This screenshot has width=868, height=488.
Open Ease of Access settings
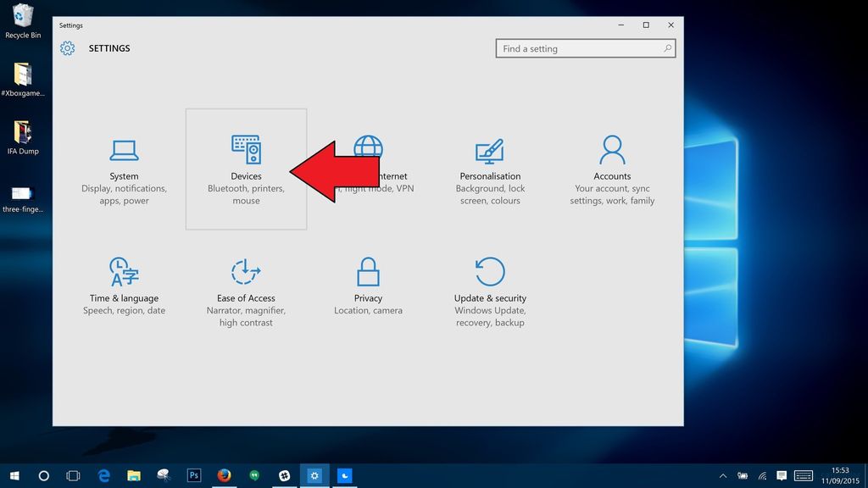click(x=246, y=288)
